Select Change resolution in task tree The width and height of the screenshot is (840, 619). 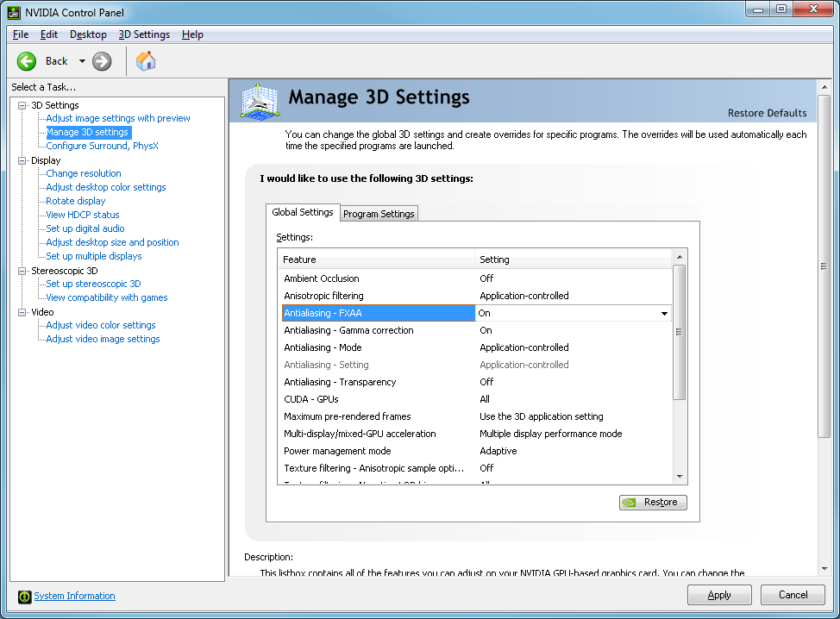pos(84,173)
